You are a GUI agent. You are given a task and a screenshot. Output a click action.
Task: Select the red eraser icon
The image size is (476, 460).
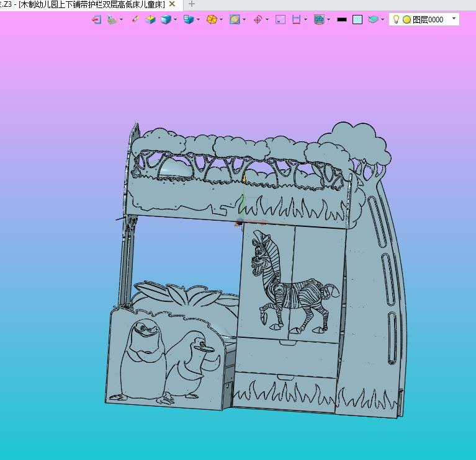[135, 19]
